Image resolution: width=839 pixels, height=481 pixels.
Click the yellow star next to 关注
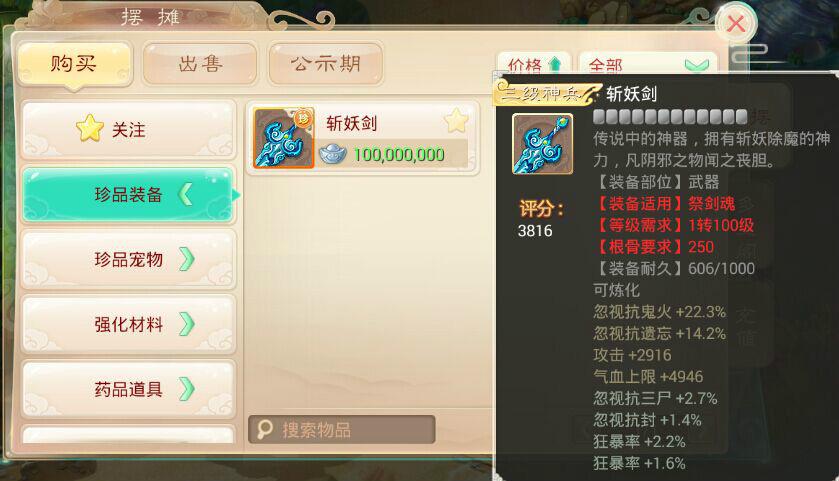coord(90,128)
